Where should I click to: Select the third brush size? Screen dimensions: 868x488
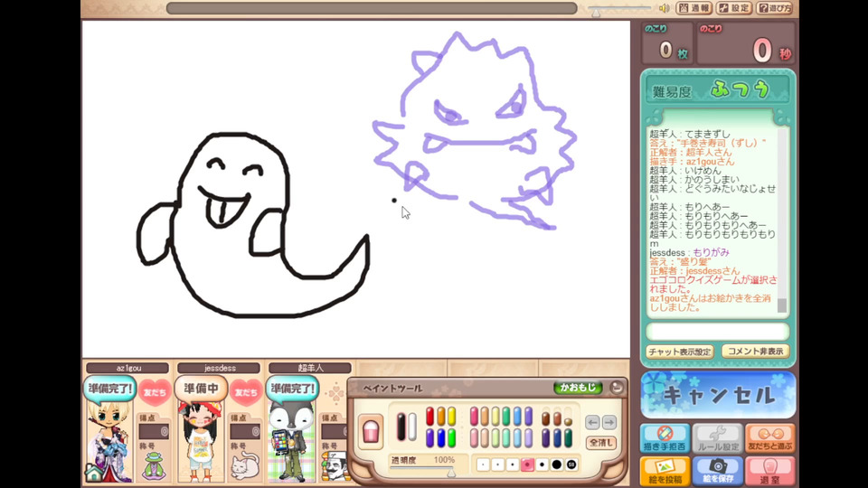click(513, 465)
